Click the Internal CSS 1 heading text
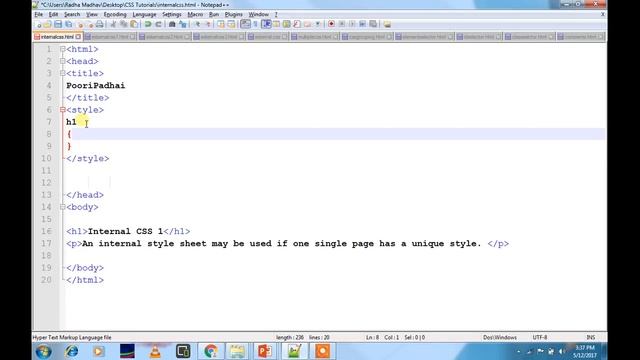The height and width of the screenshot is (360, 640). [x=125, y=231]
